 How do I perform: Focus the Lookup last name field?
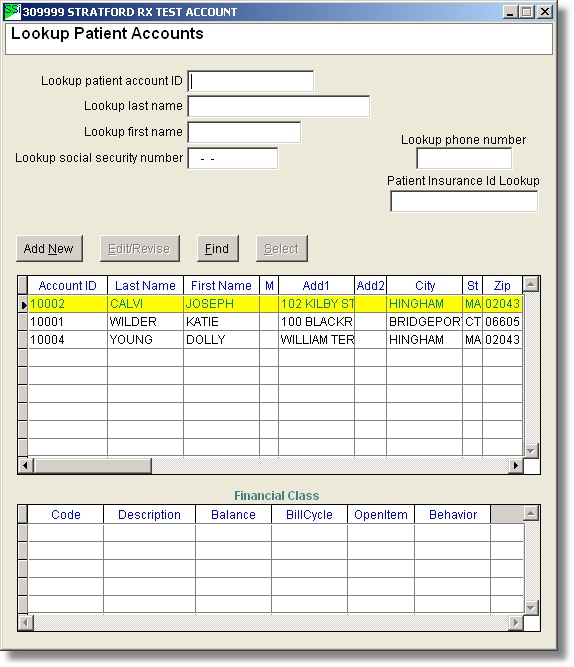point(279,106)
